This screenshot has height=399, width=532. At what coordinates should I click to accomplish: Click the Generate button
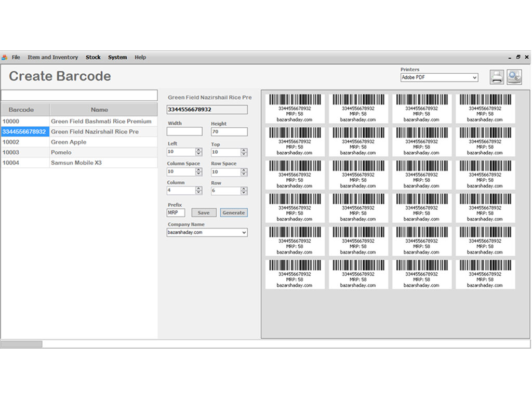233,212
